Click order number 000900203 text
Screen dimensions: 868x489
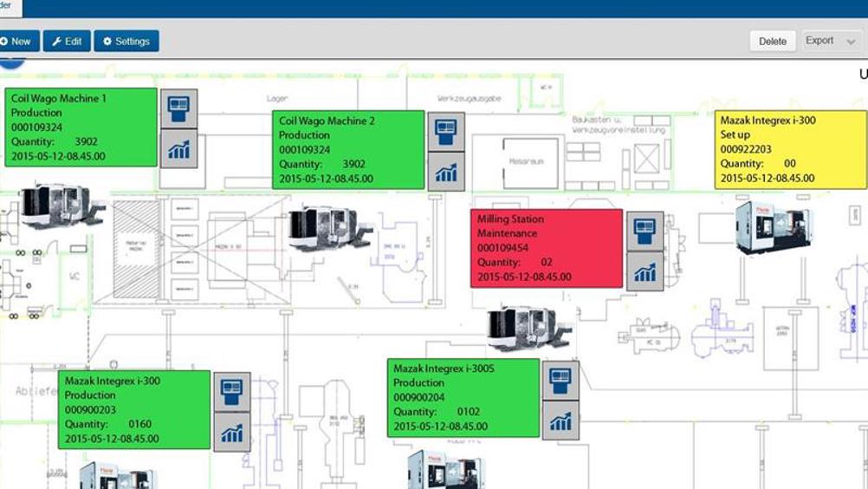pyautogui.click(x=90, y=410)
